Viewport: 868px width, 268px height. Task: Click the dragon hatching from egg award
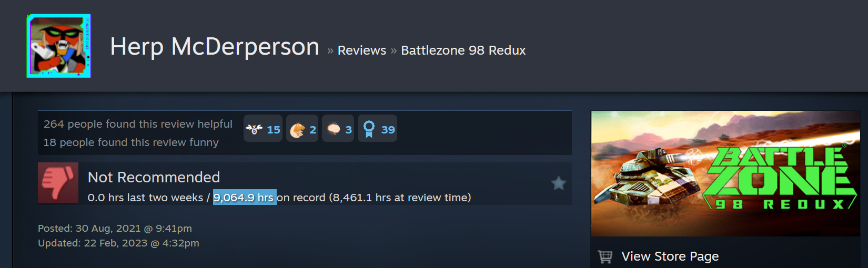pyautogui.click(x=297, y=129)
